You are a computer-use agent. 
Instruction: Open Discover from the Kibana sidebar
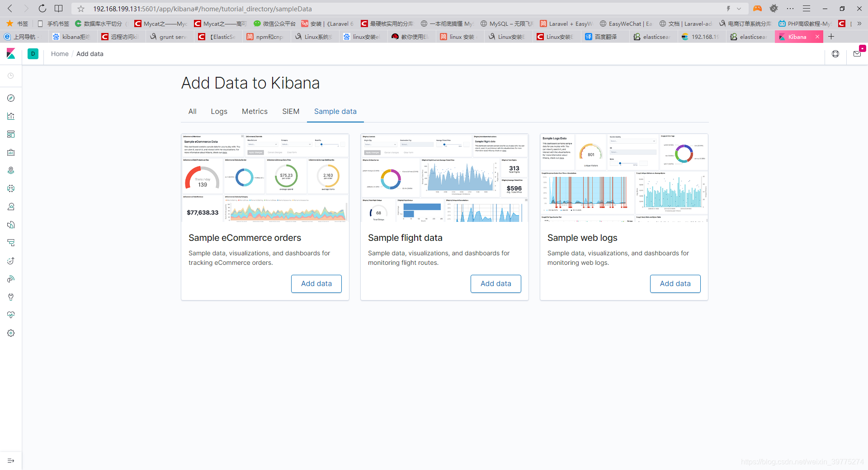pyautogui.click(x=11, y=98)
